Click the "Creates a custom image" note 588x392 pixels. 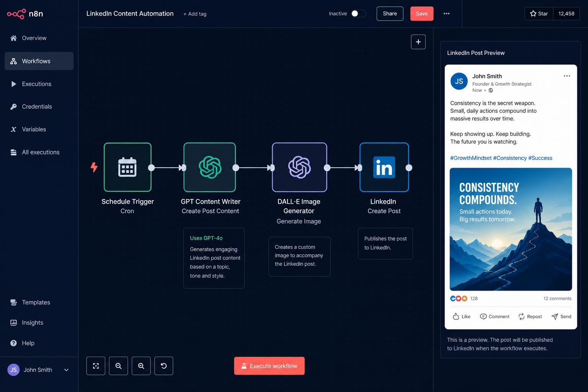pyautogui.click(x=299, y=256)
